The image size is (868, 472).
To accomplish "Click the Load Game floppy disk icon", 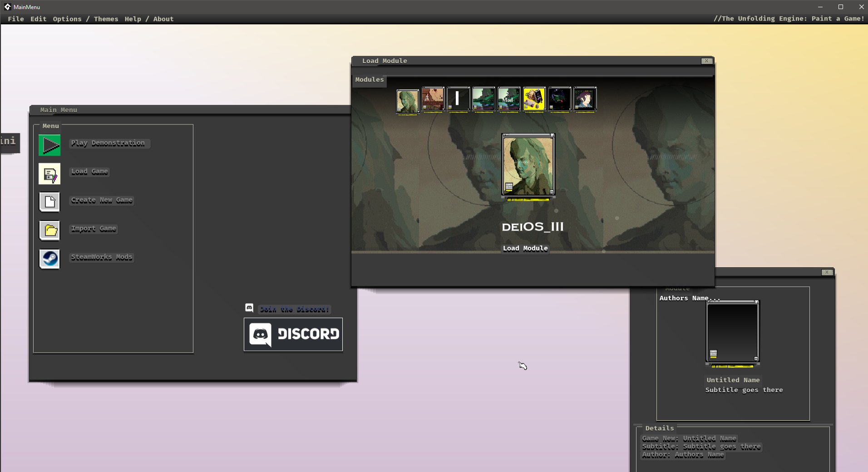I will point(49,174).
